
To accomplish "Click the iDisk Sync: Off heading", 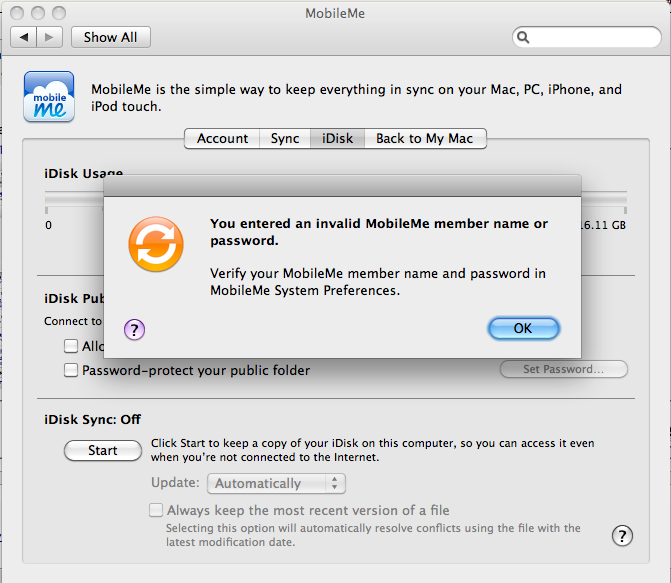I will tap(92, 419).
